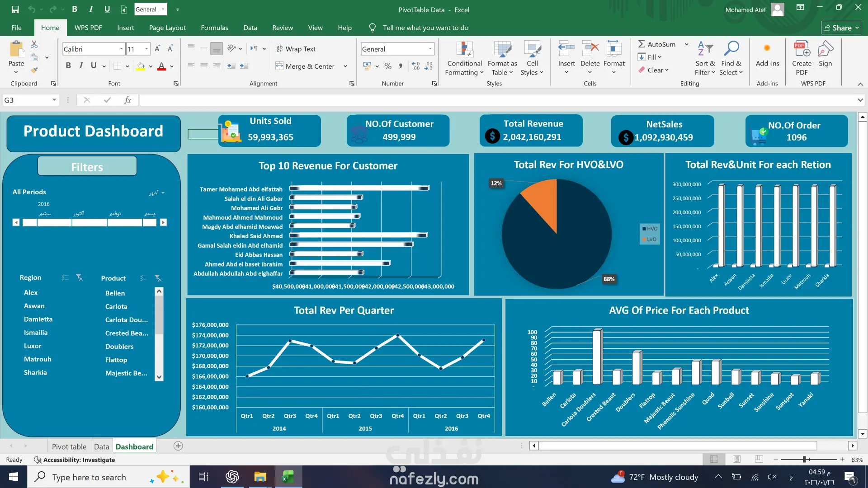This screenshot has height=488, width=868.
Task: Click the zoom slider handle
Action: [804, 459]
